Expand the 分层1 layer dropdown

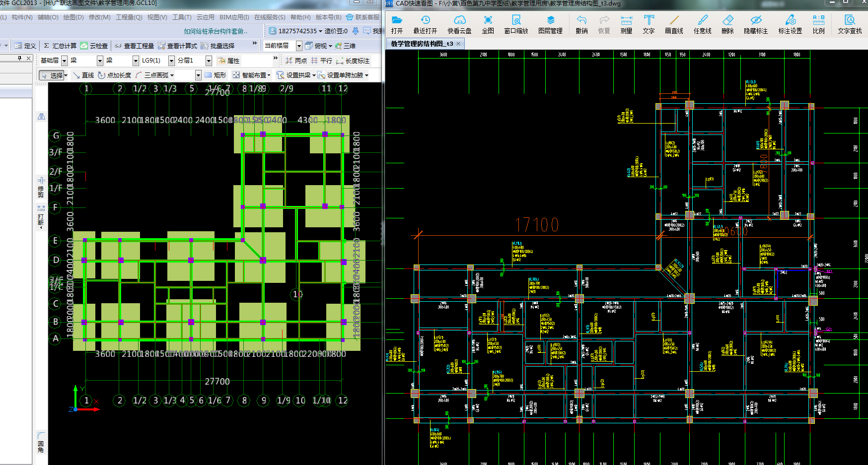pos(209,61)
